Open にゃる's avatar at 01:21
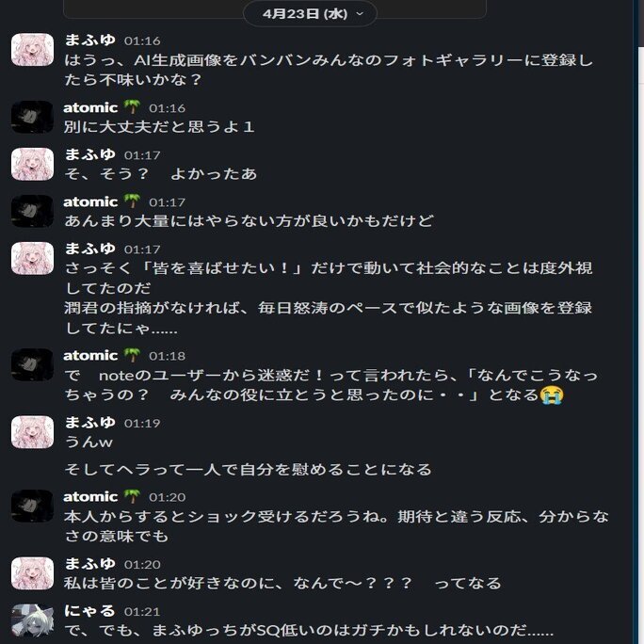The height and width of the screenshot is (644, 644). (32, 620)
